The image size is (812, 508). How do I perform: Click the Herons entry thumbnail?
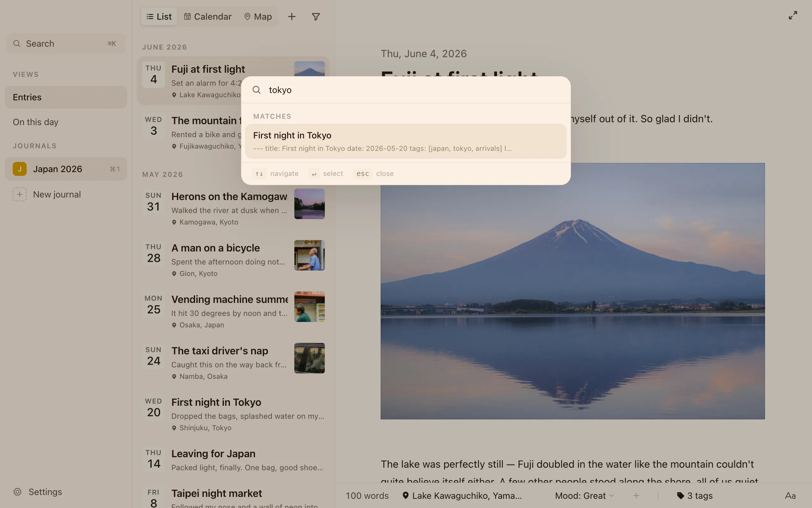pos(309,204)
